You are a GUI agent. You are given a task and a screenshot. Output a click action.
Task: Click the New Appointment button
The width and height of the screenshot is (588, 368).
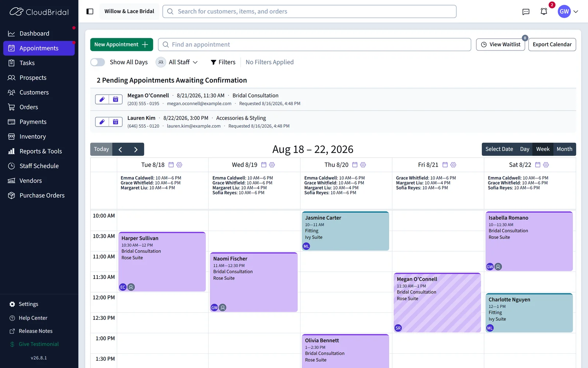[x=122, y=45]
